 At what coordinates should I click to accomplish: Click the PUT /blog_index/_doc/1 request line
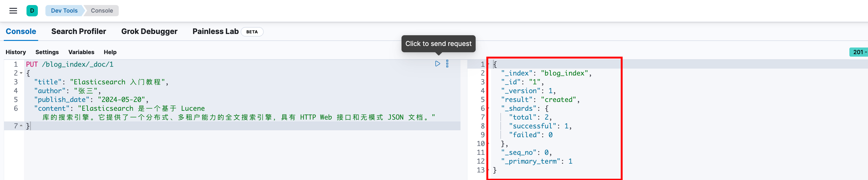[70, 64]
